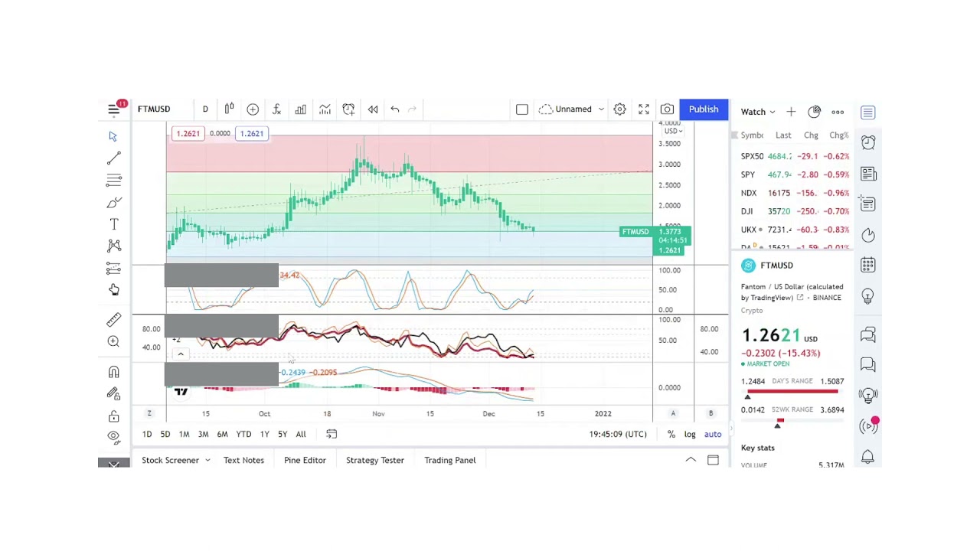Open the Trading Panel tab
Image resolution: width=980 pixels, height=551 pixels.
450,460
